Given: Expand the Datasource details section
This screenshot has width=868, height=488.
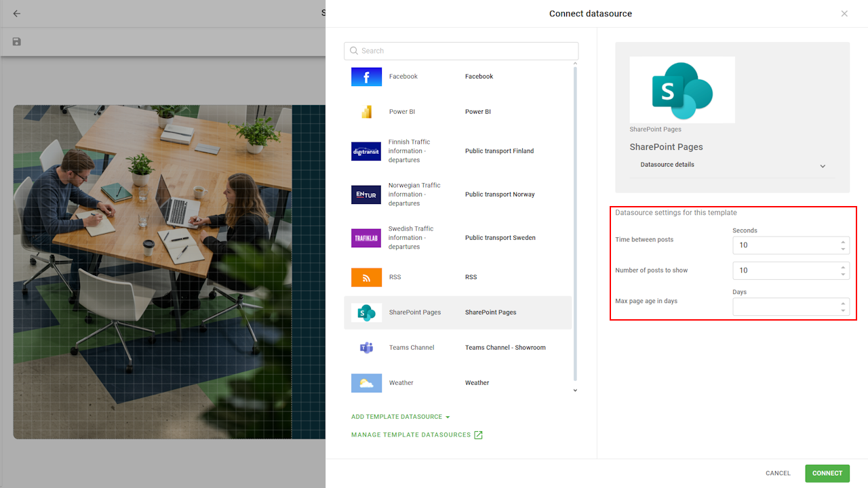Looking at the screenshot, I should pyautogui.click(x=822, y=166).
